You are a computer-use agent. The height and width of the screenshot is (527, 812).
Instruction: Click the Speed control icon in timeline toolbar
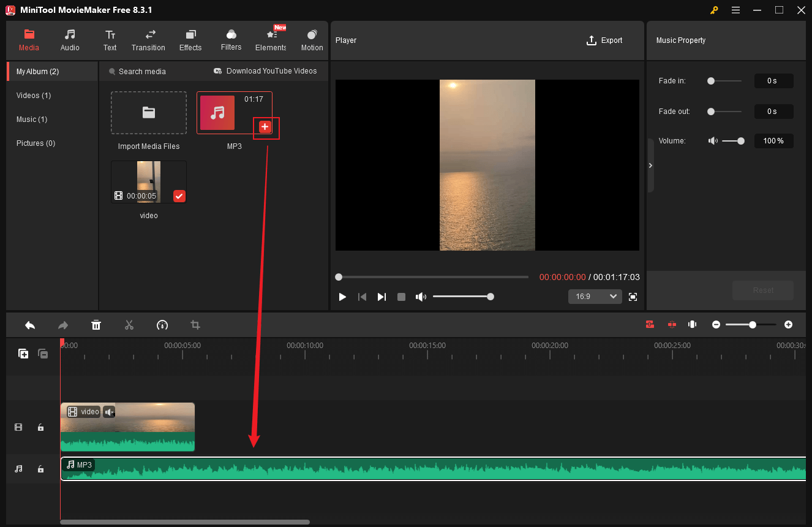pos(162,325)
